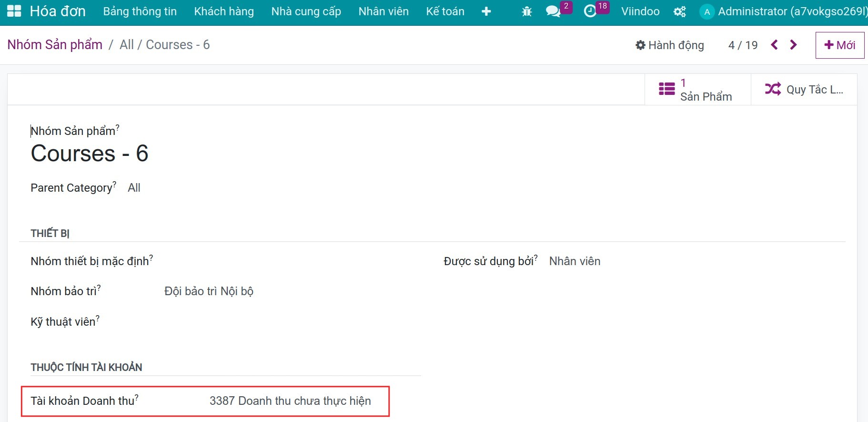Click the Administrator avatar icon
The image size is (868, 422).
tap(707, 12)
